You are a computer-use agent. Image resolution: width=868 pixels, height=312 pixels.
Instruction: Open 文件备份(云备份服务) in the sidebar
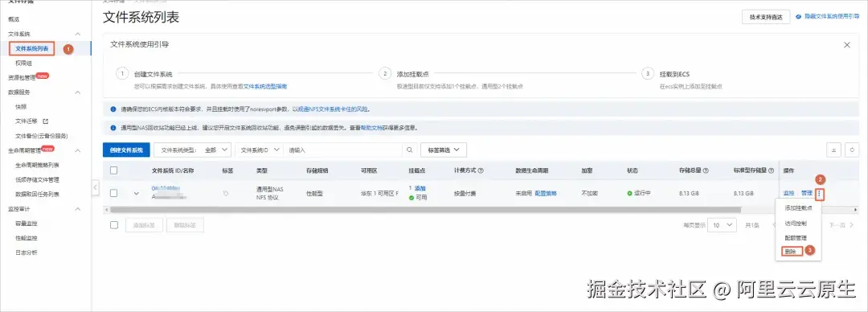click(x=42, y=136)
